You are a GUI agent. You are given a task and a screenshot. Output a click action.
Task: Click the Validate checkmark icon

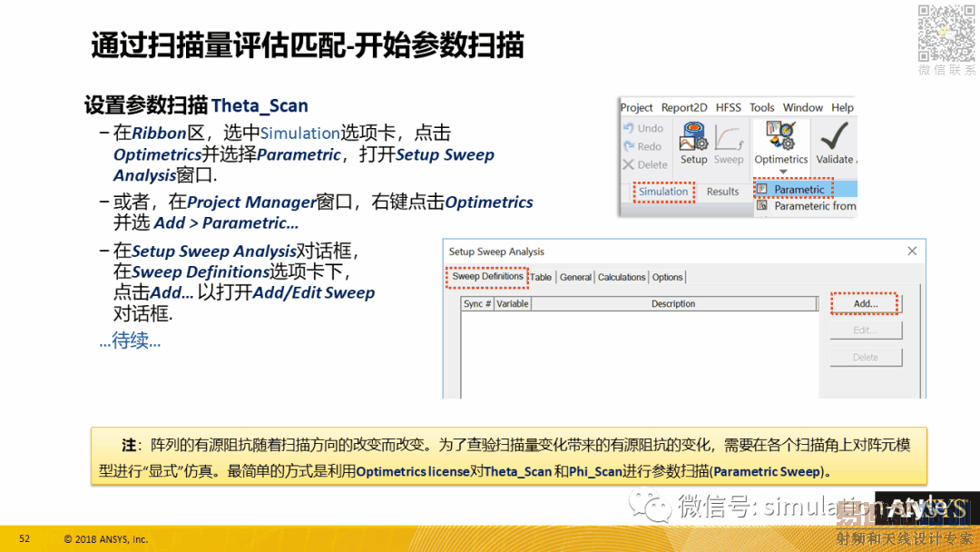click(835, 135)
